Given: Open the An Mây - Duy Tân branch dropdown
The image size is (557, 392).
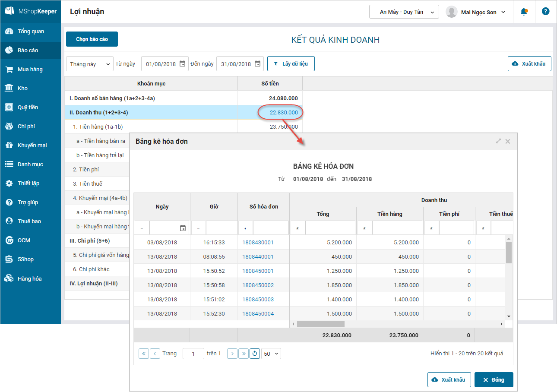Looking at the screenshot, I should (x=404, y=12).
